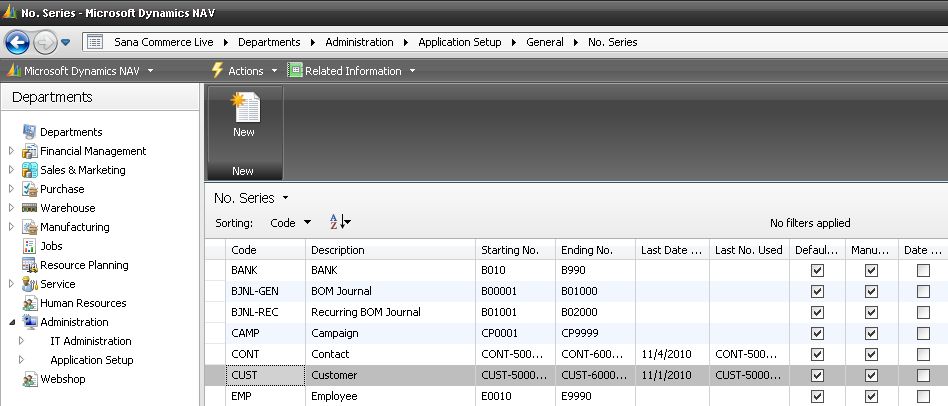Expand the Warehouse tree node

point(11,208)
